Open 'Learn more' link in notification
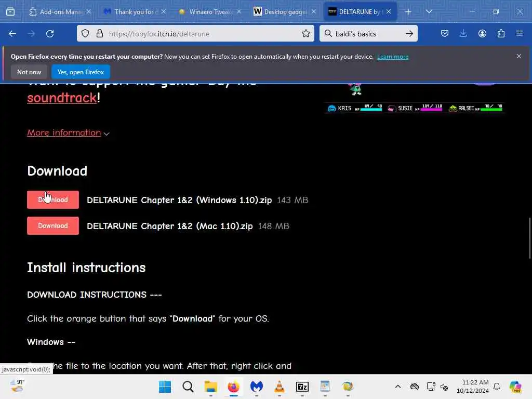This screenshot has width=532, height=399. click(393, 57)
